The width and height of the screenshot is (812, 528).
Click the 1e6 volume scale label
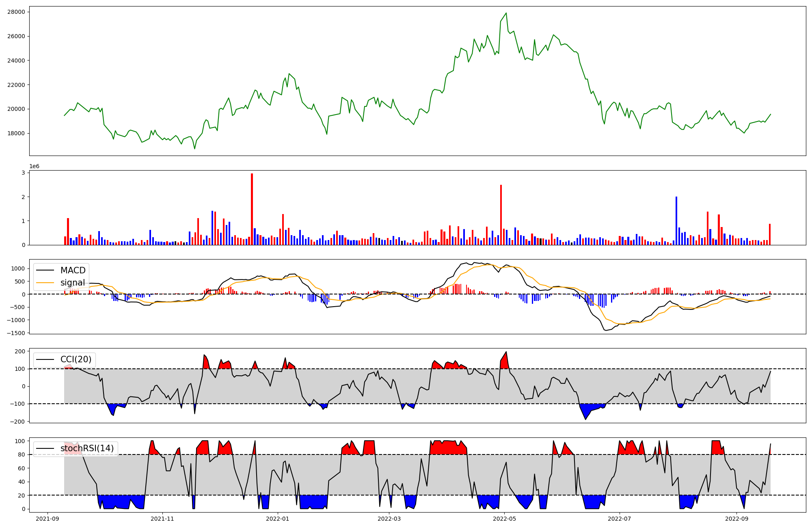[x=34, y=167]
